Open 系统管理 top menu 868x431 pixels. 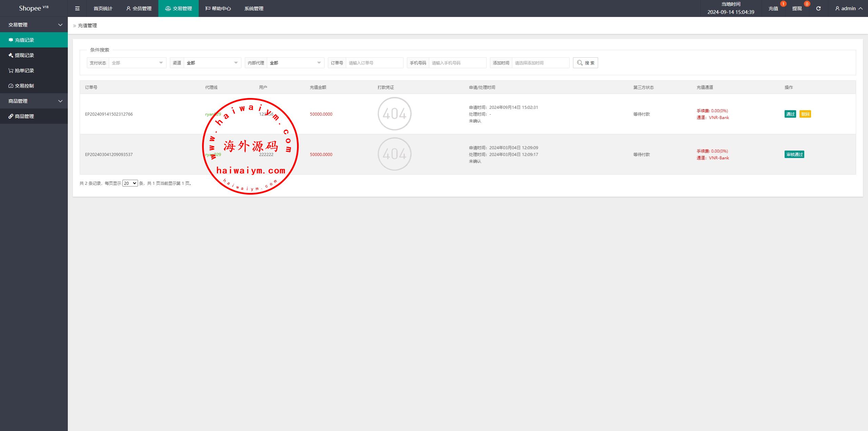(x=254, y=8)
